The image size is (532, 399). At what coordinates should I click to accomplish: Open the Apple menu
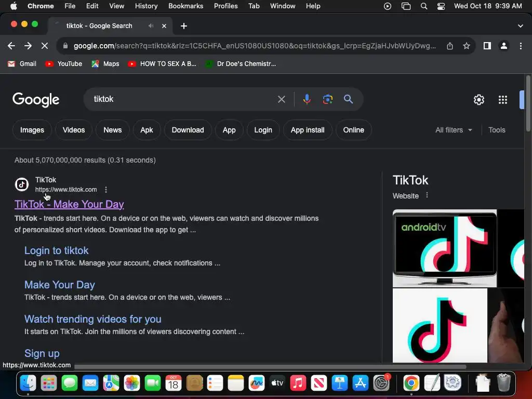[14, 6]
